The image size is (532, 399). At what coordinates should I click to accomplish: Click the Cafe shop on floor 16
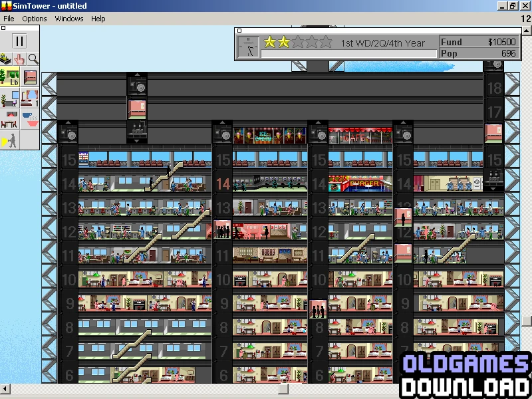point(360,136)
